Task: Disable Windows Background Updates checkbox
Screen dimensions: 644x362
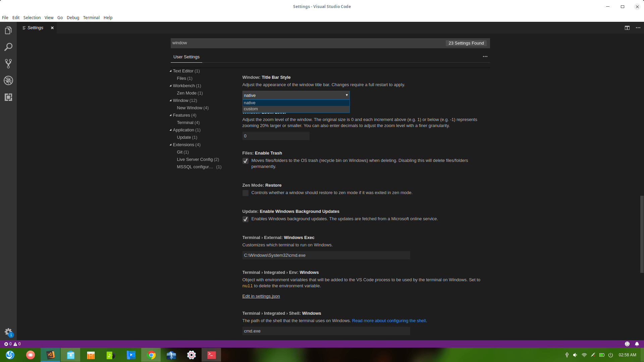Action: [x=245, y=219]
